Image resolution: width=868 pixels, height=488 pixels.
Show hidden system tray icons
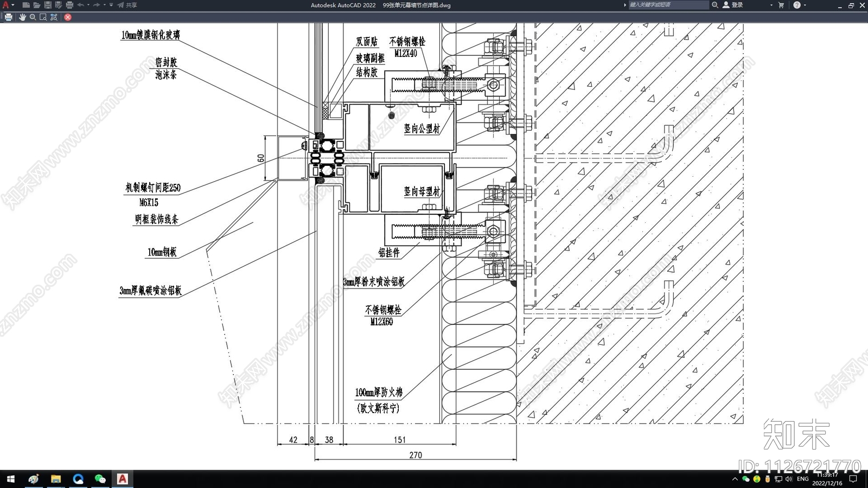pos(735,479)
